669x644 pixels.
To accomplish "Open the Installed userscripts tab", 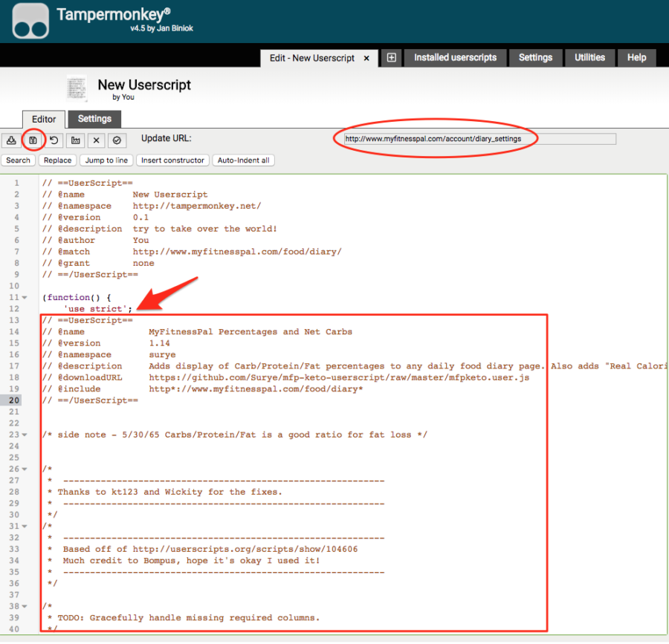I will 455,58.
